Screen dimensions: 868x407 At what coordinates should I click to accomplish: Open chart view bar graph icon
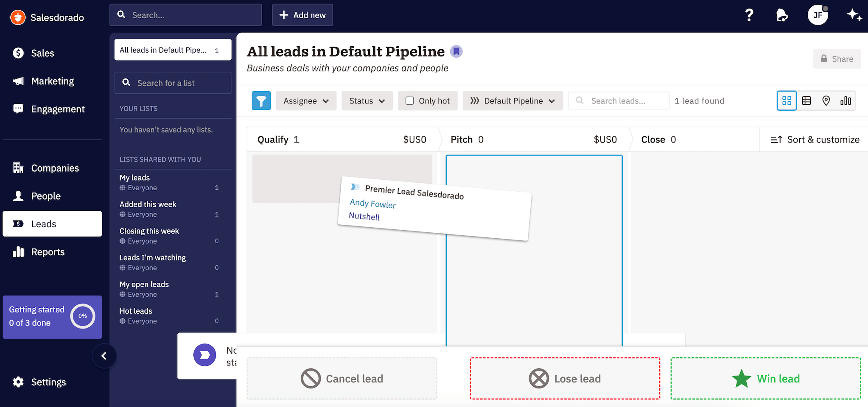[846, 101]
